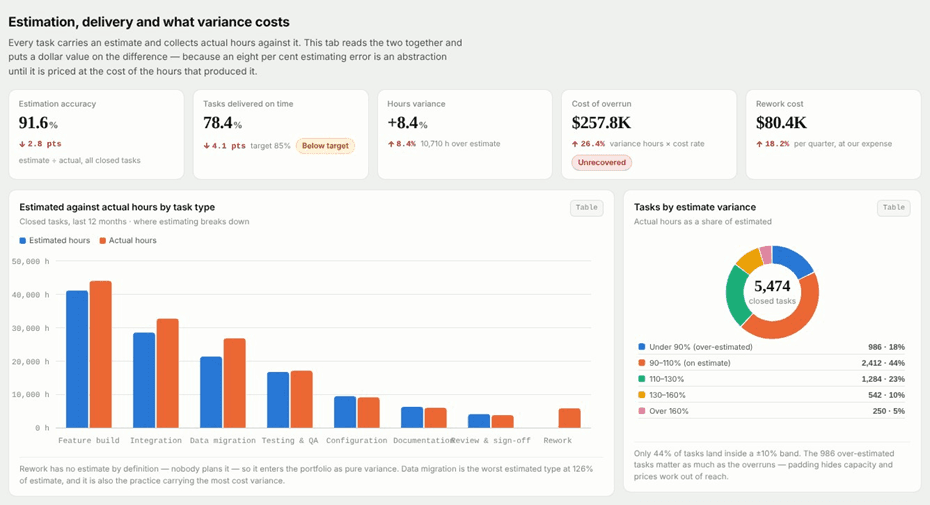Select the Testing & QA estimated bar
This screenshot has width=930, height=505.
pyautogui.click(x=278, y=400)
